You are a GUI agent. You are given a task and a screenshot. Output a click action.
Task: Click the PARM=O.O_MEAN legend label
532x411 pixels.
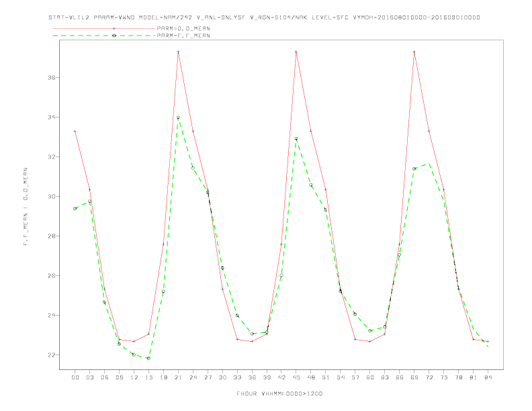coord(183,28)
